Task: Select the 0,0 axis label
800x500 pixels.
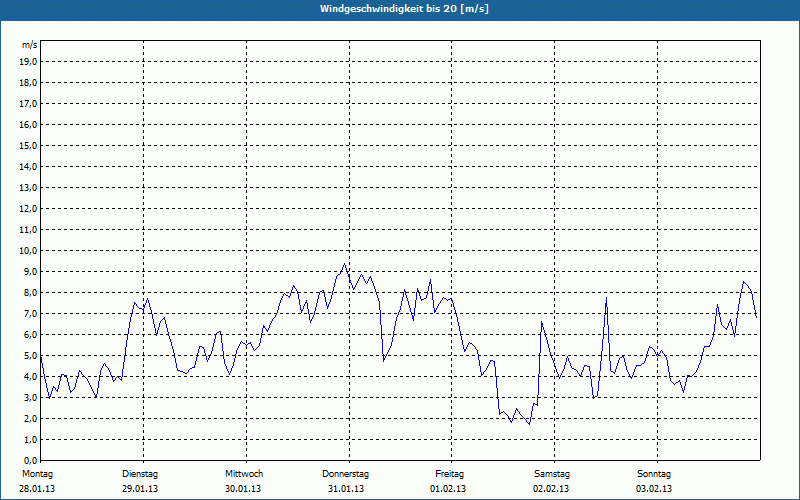Action: 31,460
